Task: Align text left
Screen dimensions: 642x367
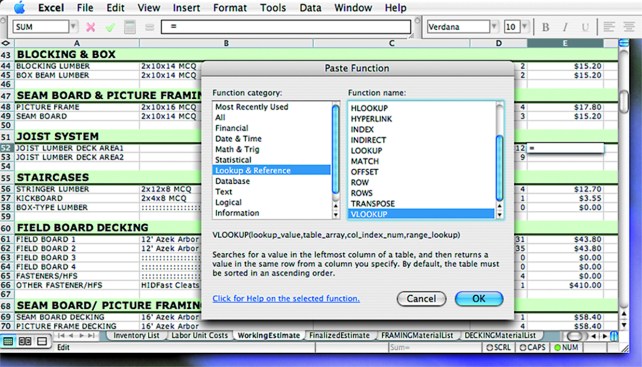Action: [609, 27]
